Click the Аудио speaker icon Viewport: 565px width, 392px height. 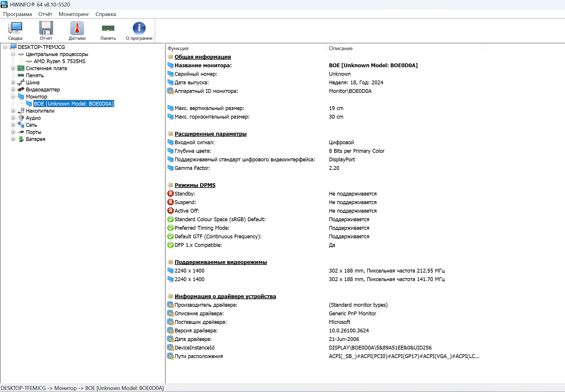[x=21, y=118]
